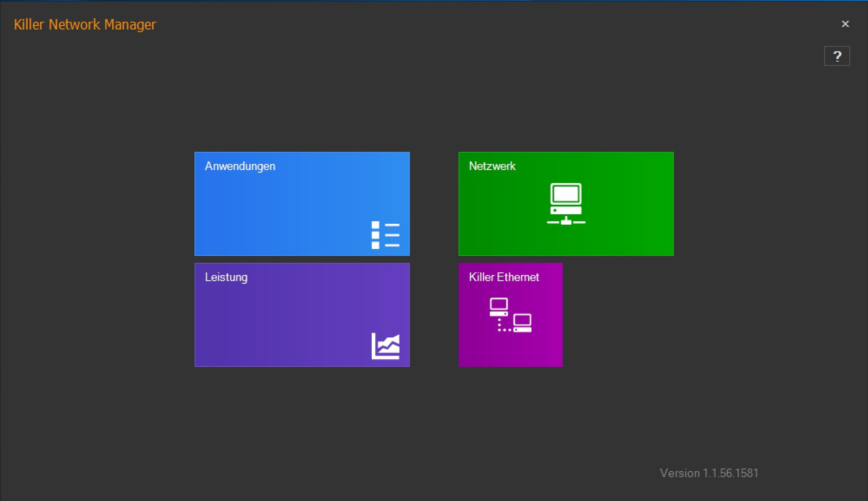Click the center of the Anwendungen tile background
Screen dimensions: 868x501
pyautogui.click(x=302, y=204)
